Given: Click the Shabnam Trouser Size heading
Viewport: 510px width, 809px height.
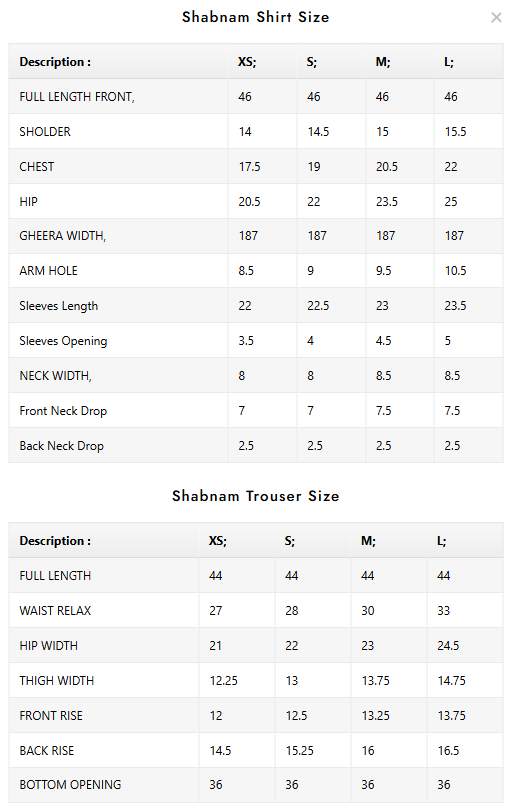Looking at the screenshot, I should point(256,496).
